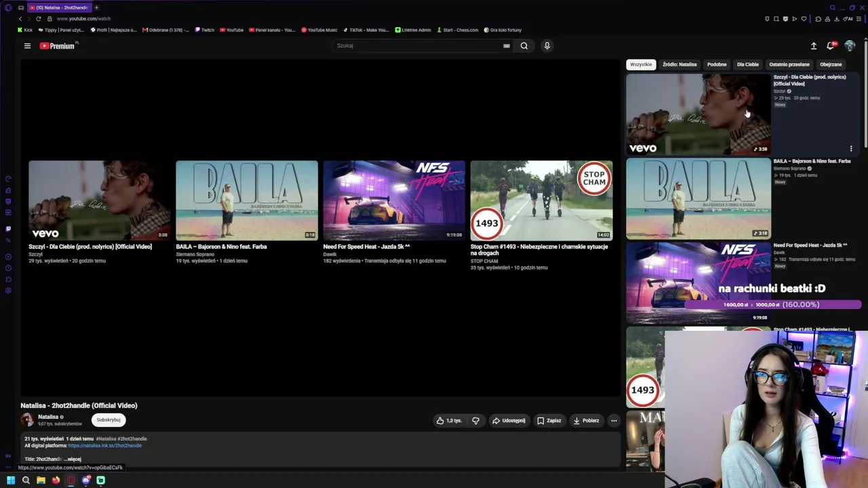
Task: Select the "Dla Ciebie" filter chip
Action: [748, 64]
